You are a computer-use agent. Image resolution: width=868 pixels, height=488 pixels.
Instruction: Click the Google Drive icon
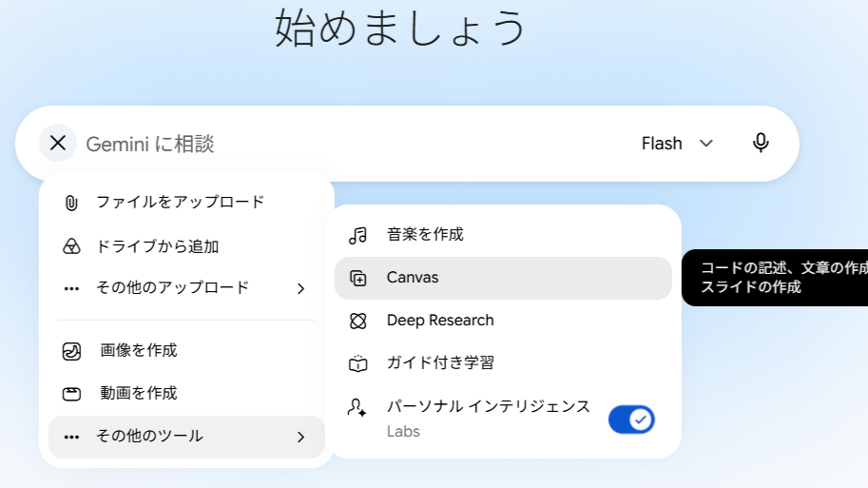(x=71, y=246)
